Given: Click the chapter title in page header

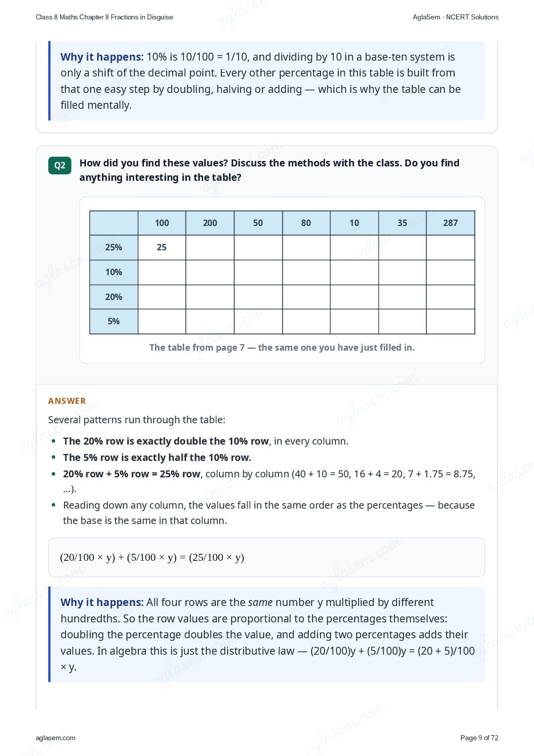Looking at the screenshot, I should (104, 17).
